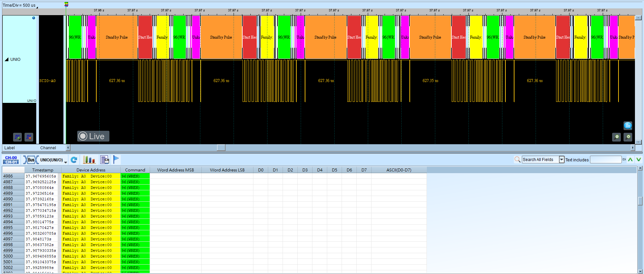Click the waveform scroll right arrow
644x274 pixels.
[x=633, y=148]
